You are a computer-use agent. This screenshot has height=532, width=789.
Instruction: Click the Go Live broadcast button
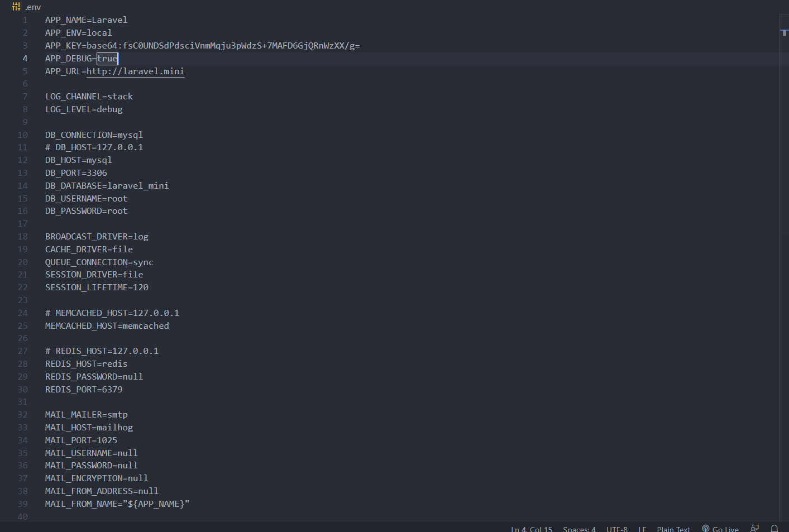pyautogui.click(x=720, y=529)
